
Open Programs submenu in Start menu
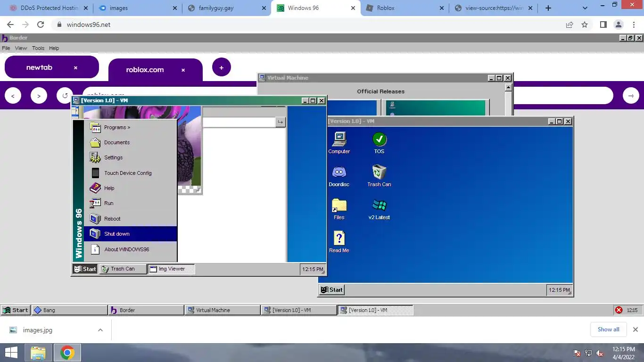131,127
